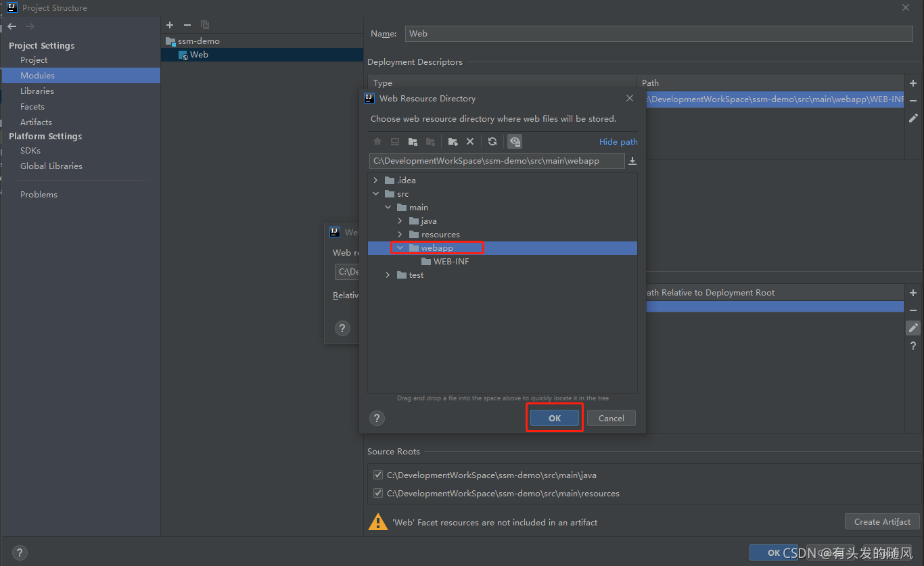Select webapp folder in tree

(x=503, y=248)
